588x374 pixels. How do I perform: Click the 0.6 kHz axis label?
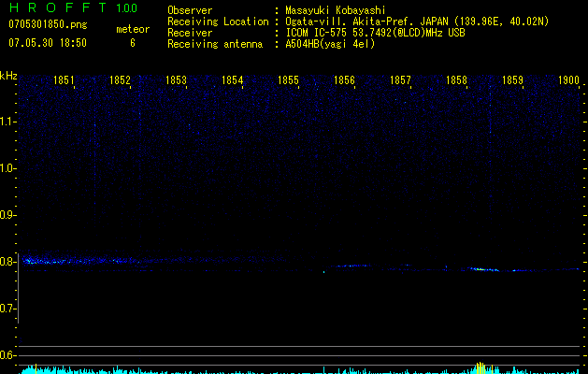point(7,355)
